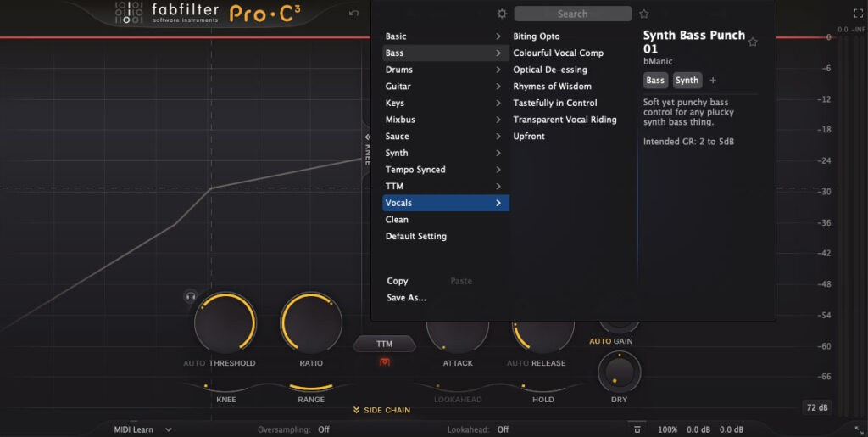This screenshot has height=437, width=868.
Task: Load the Transparent Vocal Riding preset
Action: pyautogui.click(x=565, y=120)
